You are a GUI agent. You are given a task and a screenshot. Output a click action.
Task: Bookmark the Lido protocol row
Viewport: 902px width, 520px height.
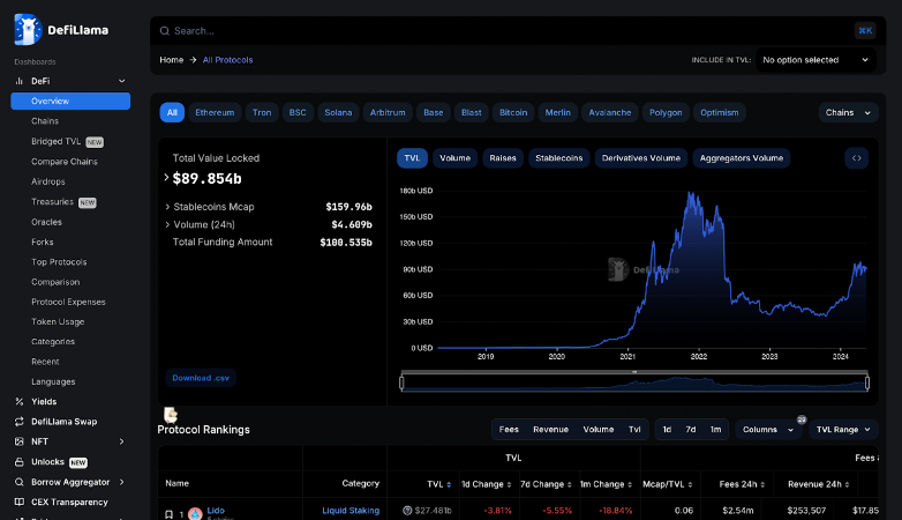pyautogui.click(x=169, y=514)
